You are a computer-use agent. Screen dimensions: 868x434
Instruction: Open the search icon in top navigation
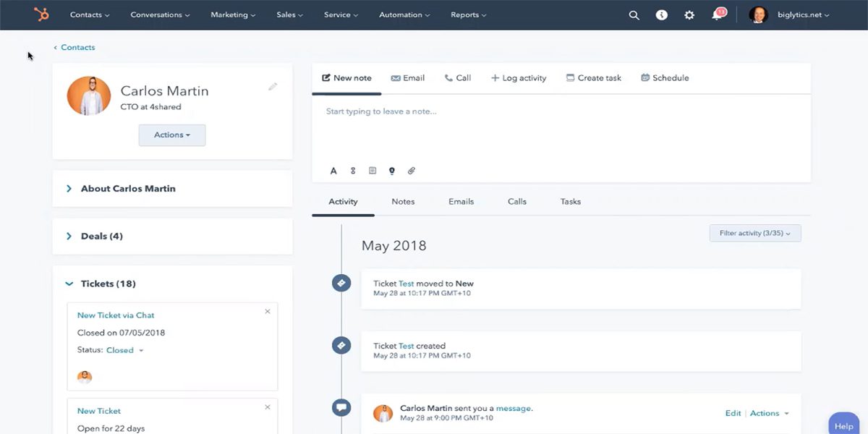634,14
